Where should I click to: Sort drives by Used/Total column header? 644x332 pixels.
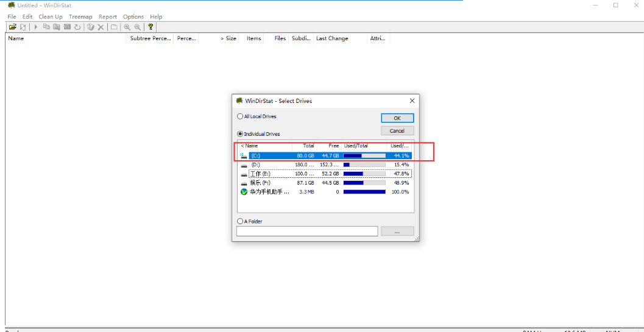pyautogui.click(x=364, y=146)
